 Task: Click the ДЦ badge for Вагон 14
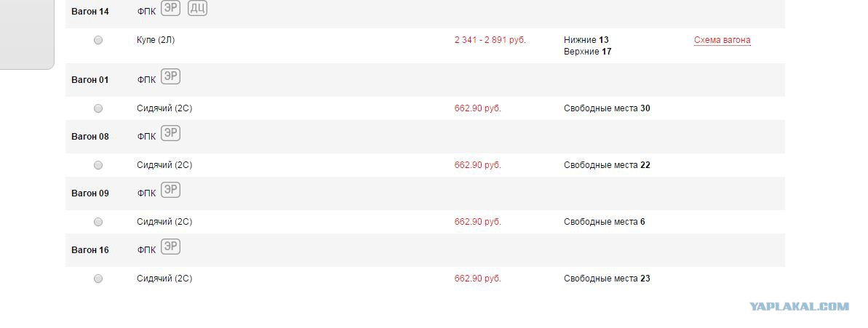(x=198, y=8)
